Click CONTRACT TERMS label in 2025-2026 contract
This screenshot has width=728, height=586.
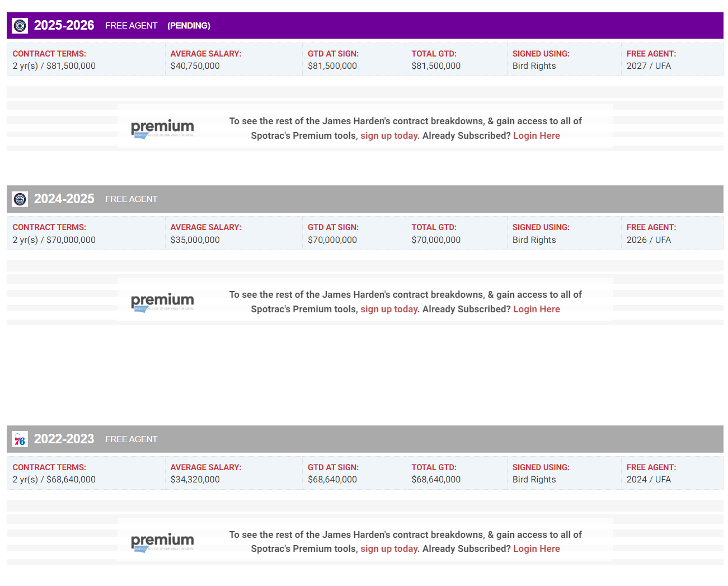click(x=49, y=54)
